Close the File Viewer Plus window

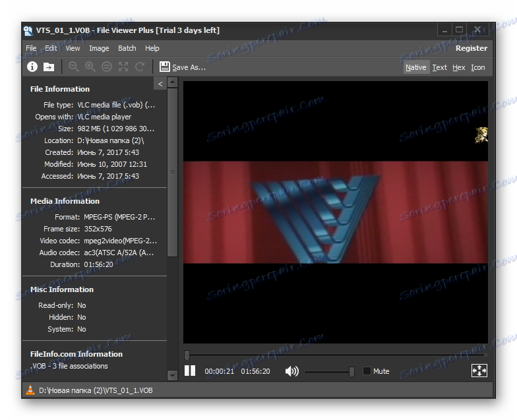click(477, 30)
